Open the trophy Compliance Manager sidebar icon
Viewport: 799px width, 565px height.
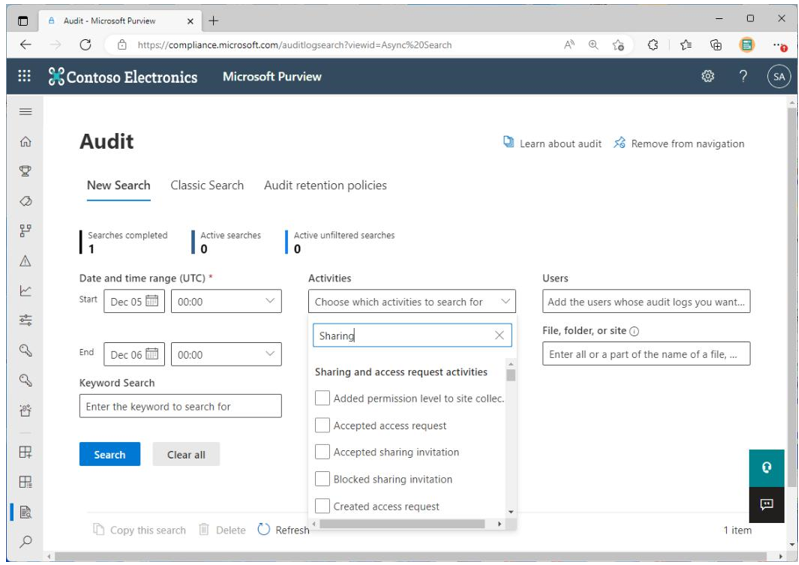click(25, 171)
